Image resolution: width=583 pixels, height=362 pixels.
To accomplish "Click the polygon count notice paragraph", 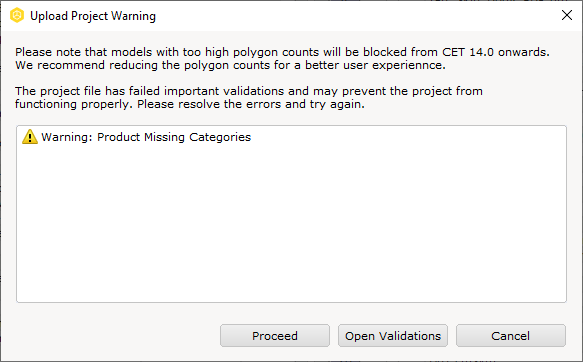I will (x=282, y=58).
